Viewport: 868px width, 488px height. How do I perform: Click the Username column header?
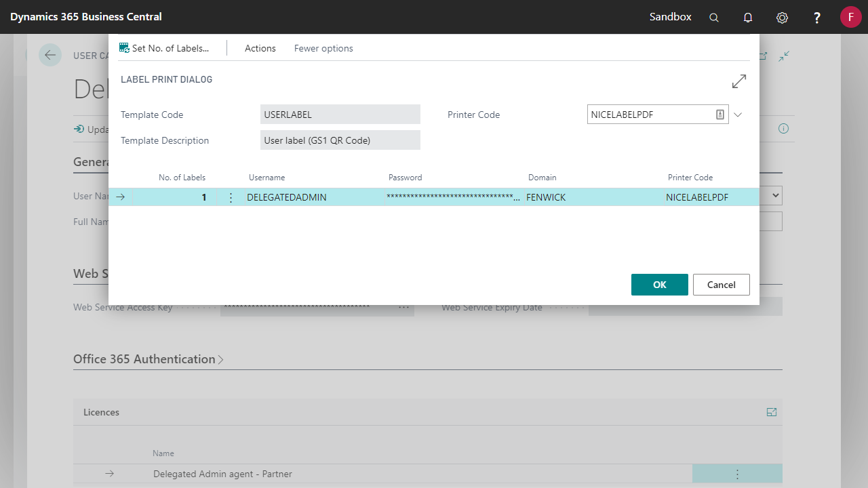coord(267,178)
